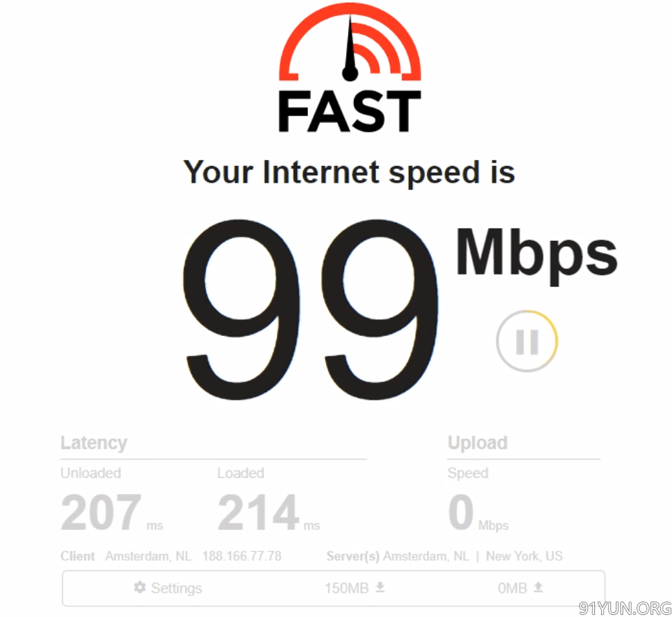This screenshot has height=617, width=672.
Task: Pause the running speed test
Action: pos(527,341)
